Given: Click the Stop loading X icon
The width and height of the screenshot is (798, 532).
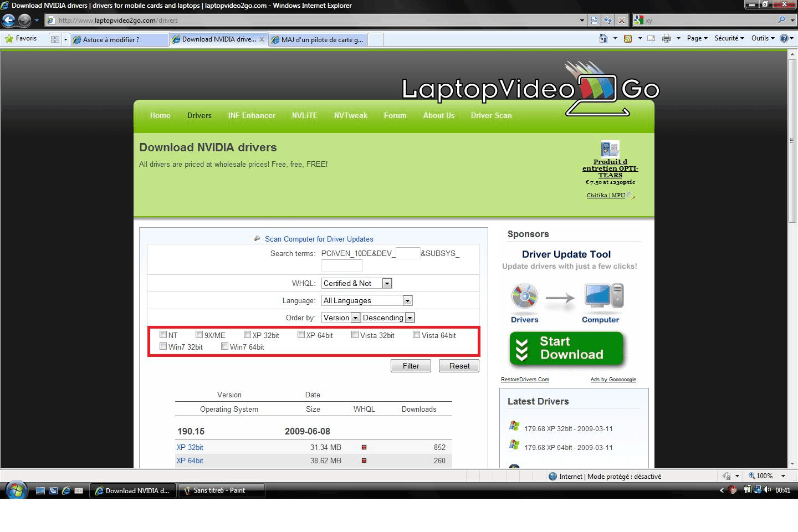Looking at the screenshot, I should tap(622, 21).
